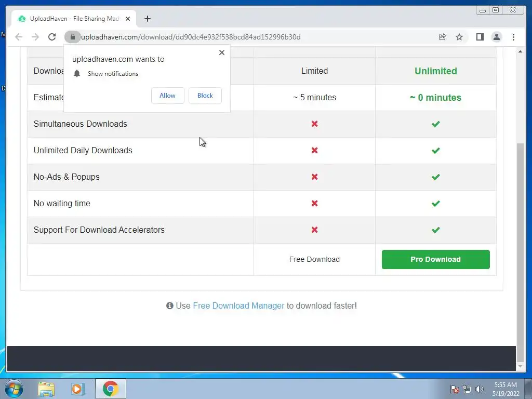Click green check for Support For Download Accelerators
The width and height of the screenshot is (532, 399).
coord(436,230)
